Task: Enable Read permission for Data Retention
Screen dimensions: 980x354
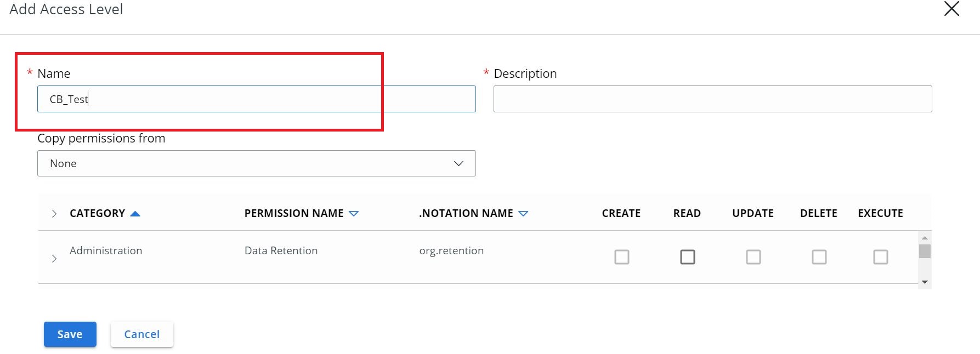Action: click(x=687, y=257)
